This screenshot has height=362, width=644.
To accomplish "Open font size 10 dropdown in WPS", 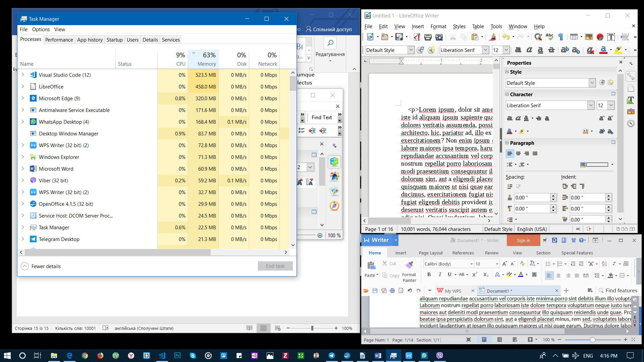I will (x=497, y=264).
